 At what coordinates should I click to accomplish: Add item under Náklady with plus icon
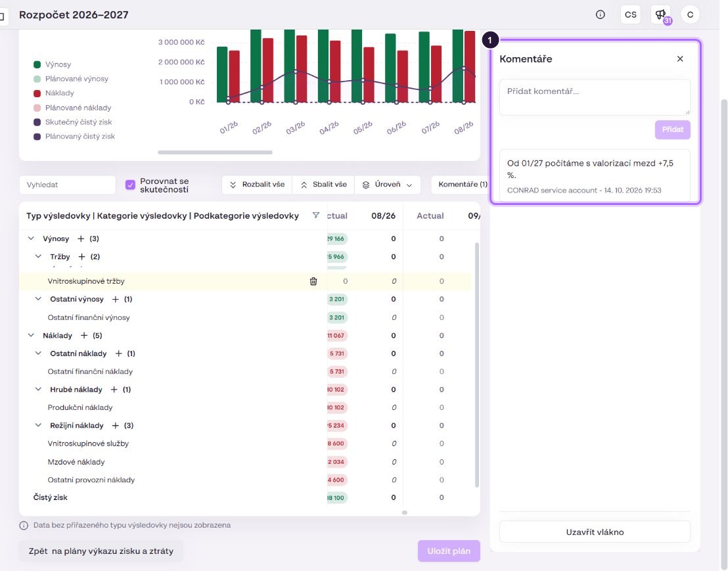pyautogui.click(x=84, y=336)
